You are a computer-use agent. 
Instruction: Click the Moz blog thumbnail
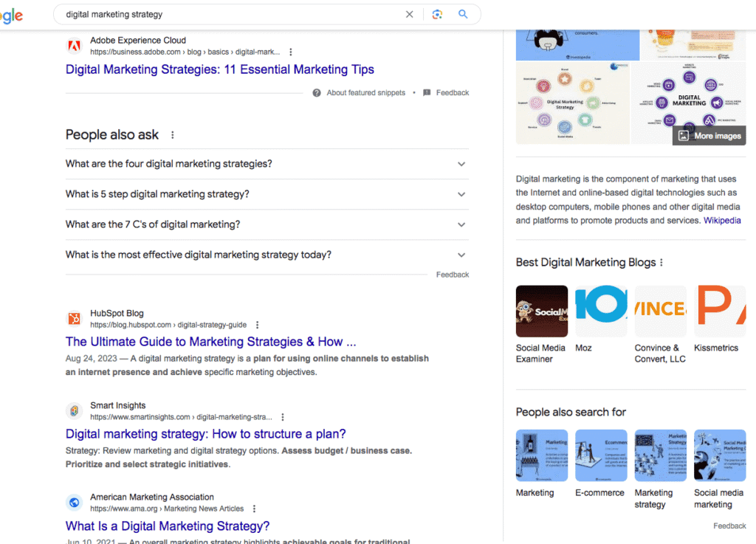click(x=601, y=311)
